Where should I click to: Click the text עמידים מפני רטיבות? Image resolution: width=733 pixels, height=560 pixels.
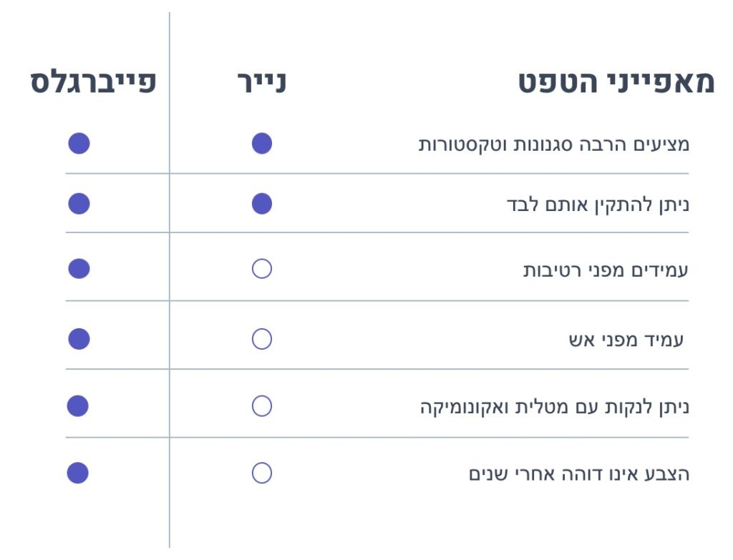pyautogui.click(x=606, y=271)
